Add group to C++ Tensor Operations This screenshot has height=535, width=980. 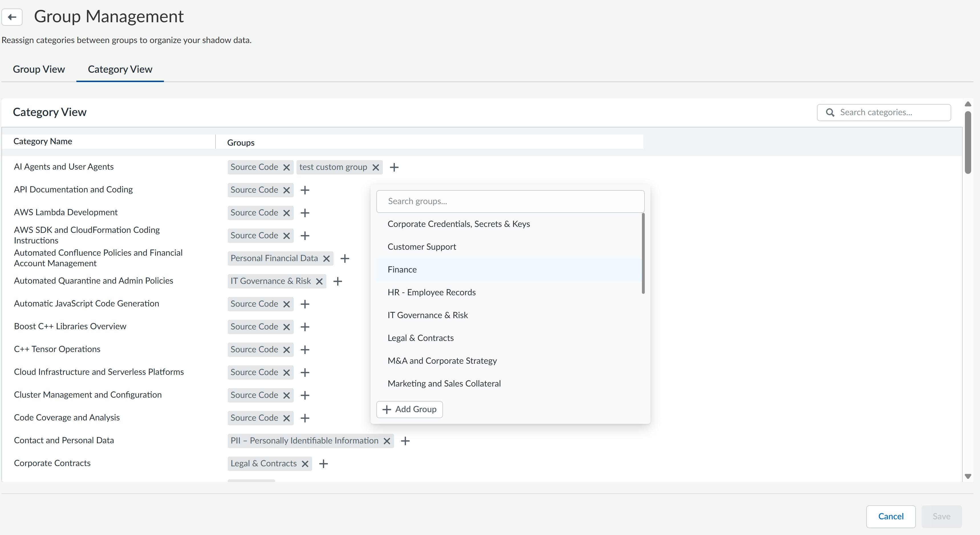click(305, 350)
